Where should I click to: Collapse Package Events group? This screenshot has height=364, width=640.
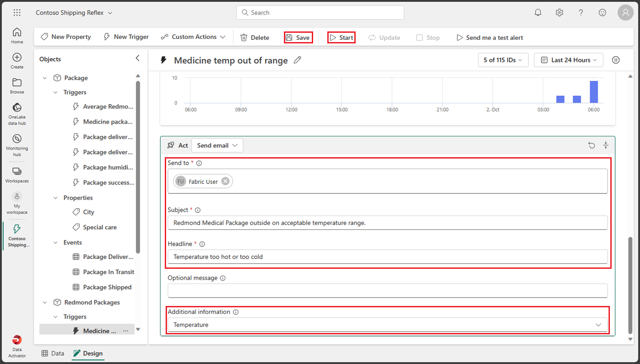click(x=55, y=243)
